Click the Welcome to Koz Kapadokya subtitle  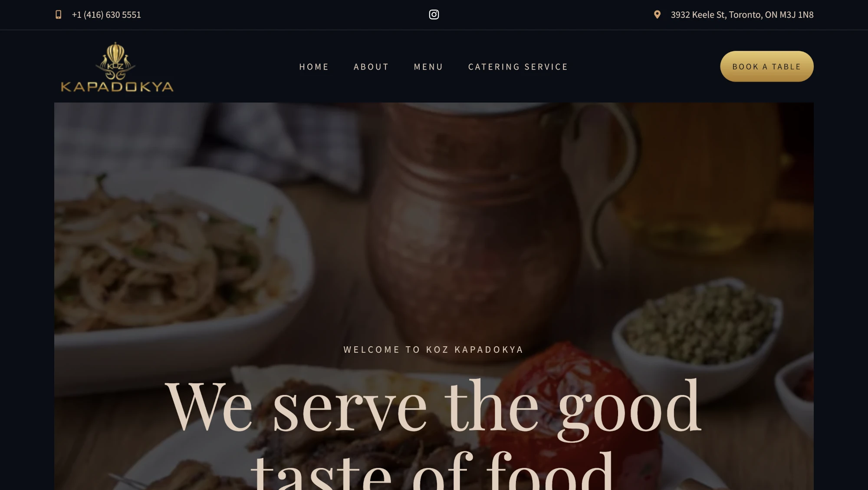(x=434, y=349)
